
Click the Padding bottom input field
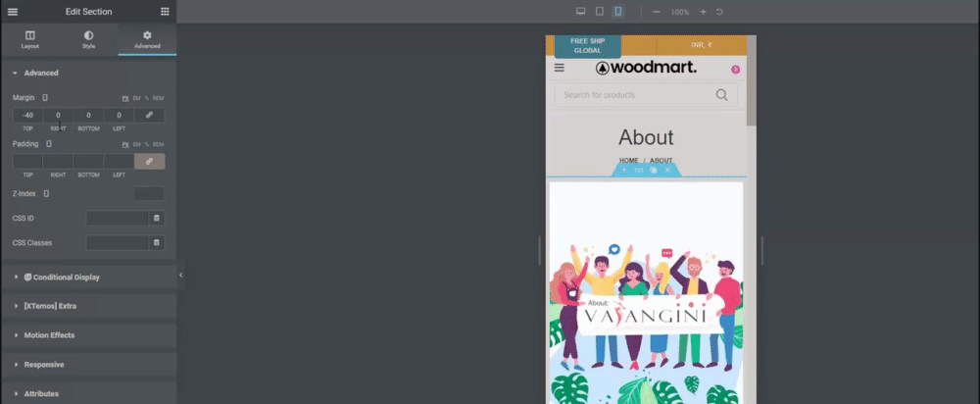89,162
